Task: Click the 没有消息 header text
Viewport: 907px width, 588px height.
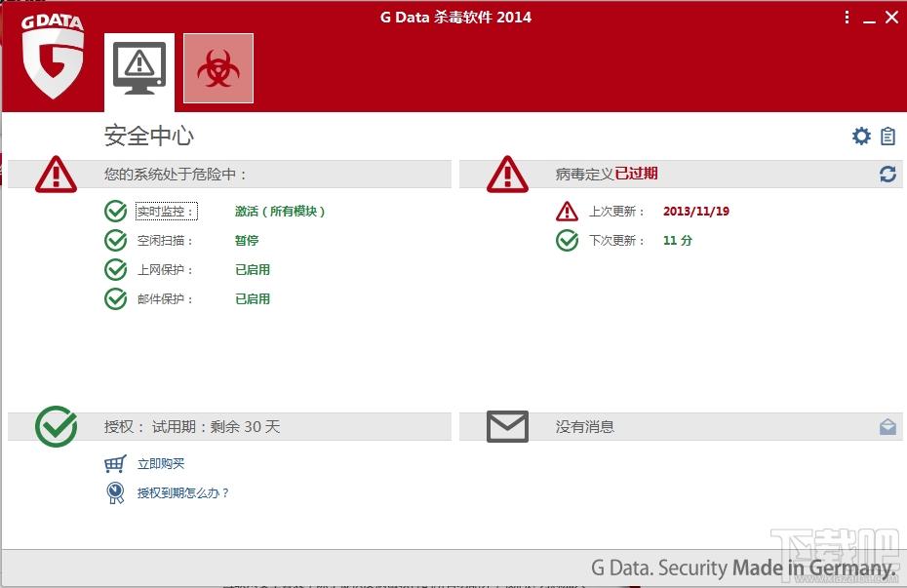Action: pos(585,427)
